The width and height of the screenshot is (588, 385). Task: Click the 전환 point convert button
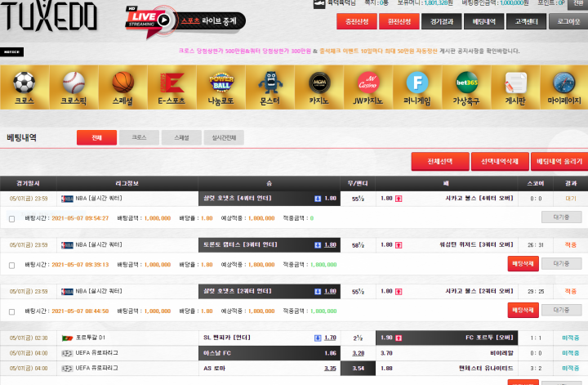(578, 3)
